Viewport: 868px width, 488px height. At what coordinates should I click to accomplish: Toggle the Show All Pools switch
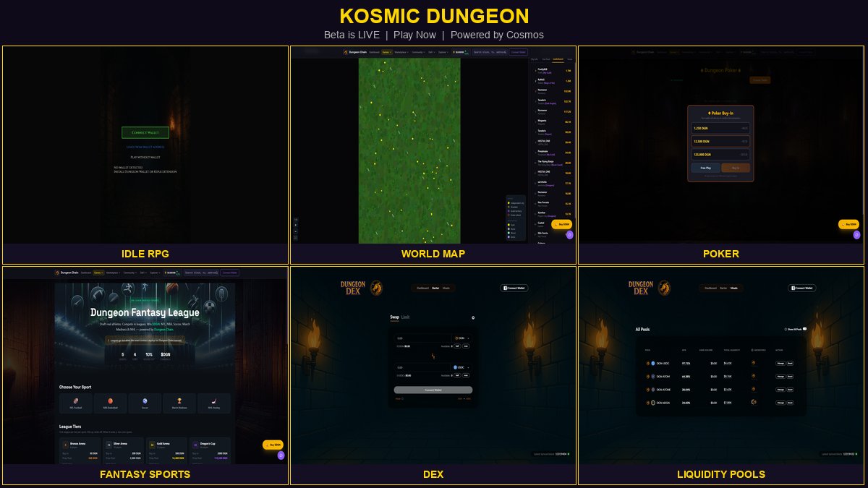pos(804,329)
